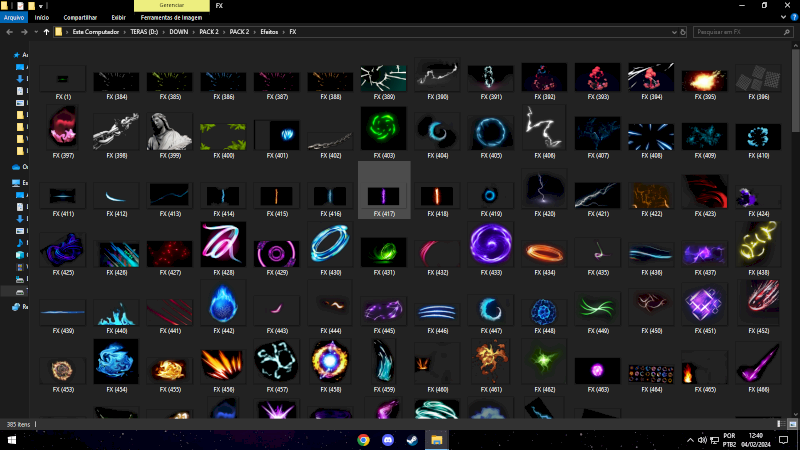
Task: Open the Arquivo menu
Action: point(14,17)
